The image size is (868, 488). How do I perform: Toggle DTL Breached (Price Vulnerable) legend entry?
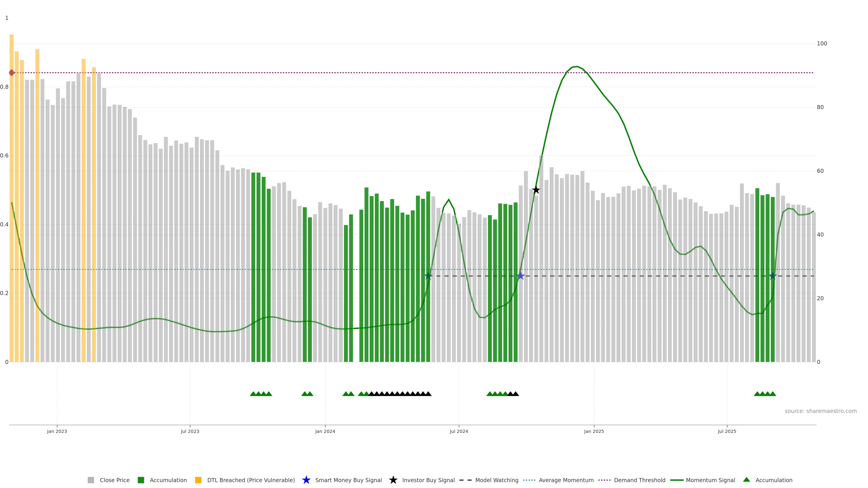click(251, 480)
